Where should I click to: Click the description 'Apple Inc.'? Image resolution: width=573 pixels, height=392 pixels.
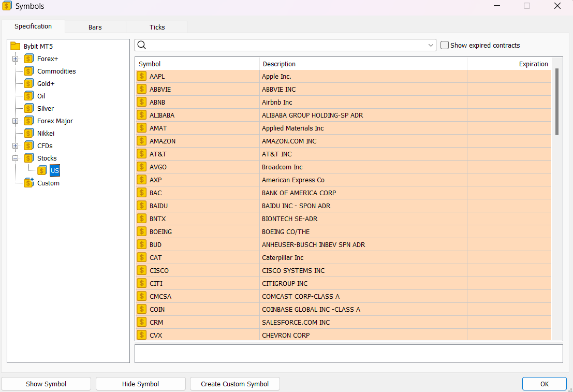tap(276, 77)
